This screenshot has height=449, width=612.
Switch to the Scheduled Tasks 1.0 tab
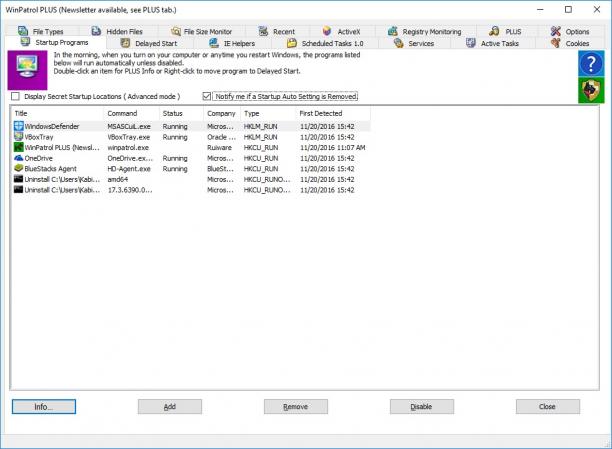[x=325, y=43]
